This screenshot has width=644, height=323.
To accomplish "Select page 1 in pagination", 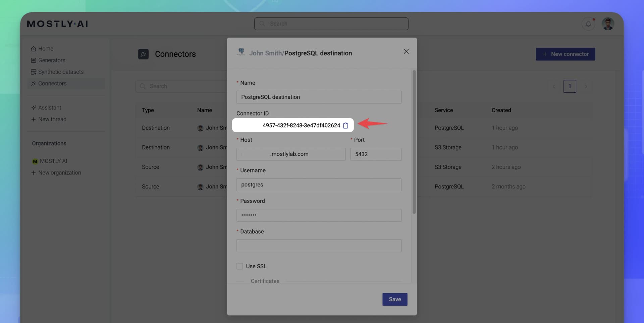I will pos(570,86).
